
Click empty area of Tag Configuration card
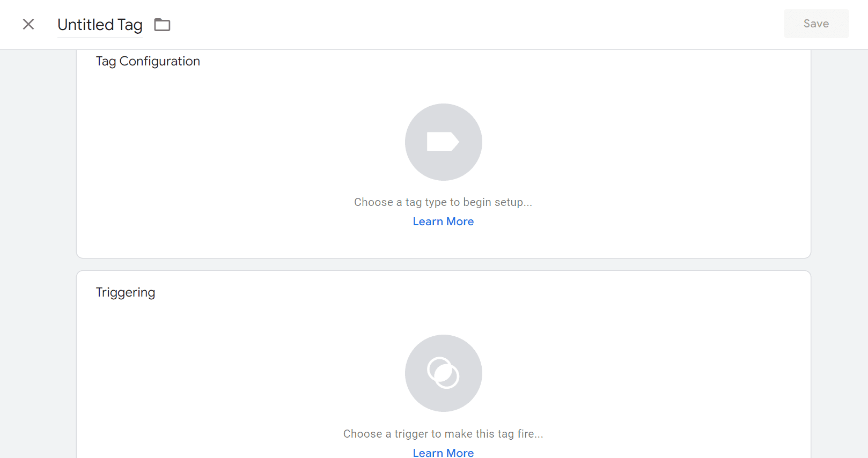(x=644, y=161)
